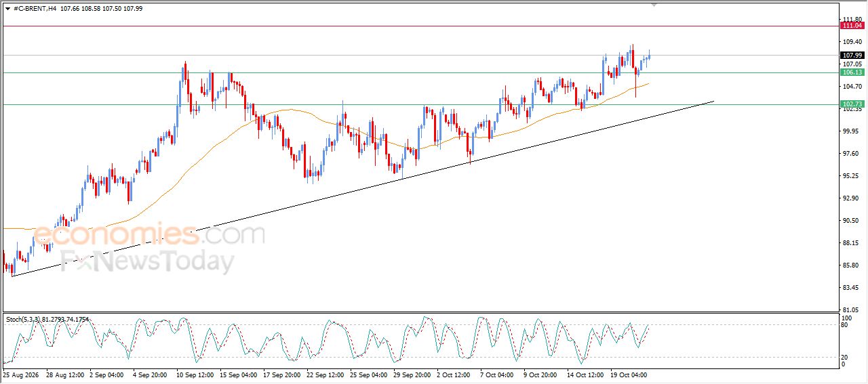Click the 80 level on stochastic scale
This screenshot has height=384, width=868.
tap(844, 325)
